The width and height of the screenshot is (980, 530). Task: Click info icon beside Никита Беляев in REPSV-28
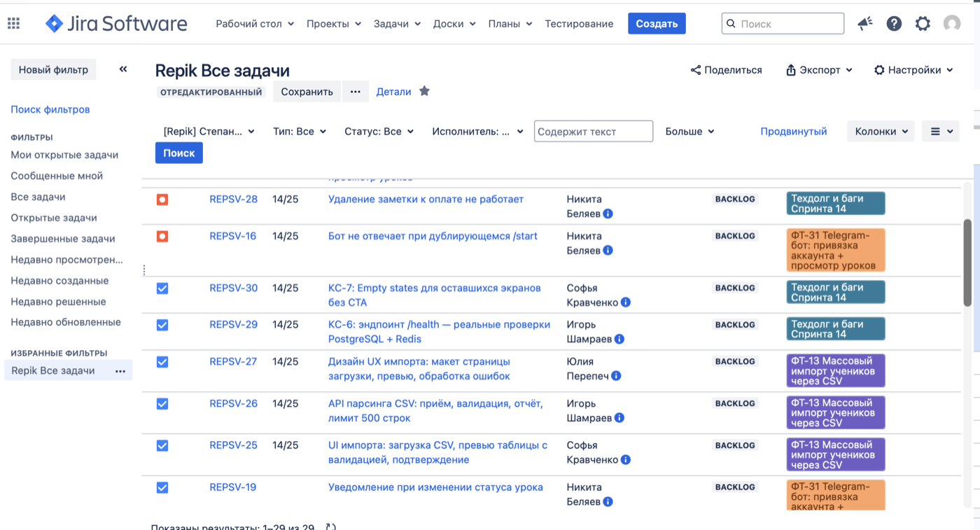(x=608, y=214)
